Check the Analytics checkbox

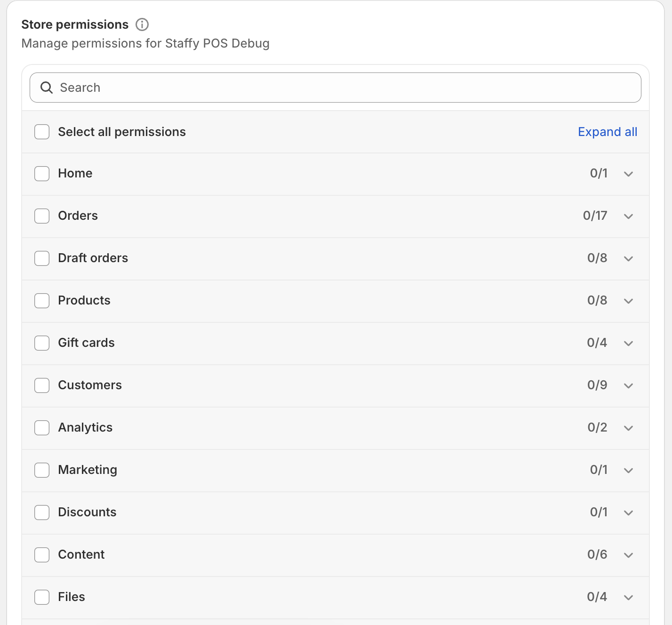[42, 427]
